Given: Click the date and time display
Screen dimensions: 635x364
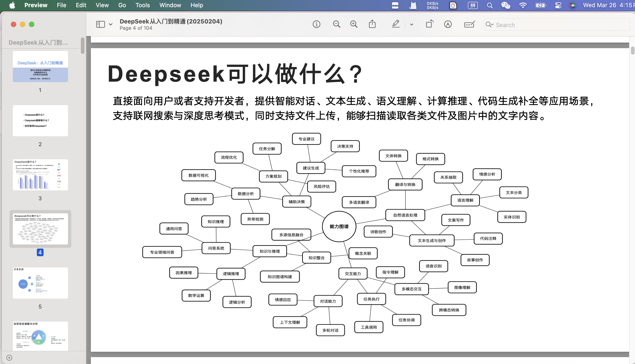Looking at the screenshot, I should pyautogui.click(x=609, y=5).
